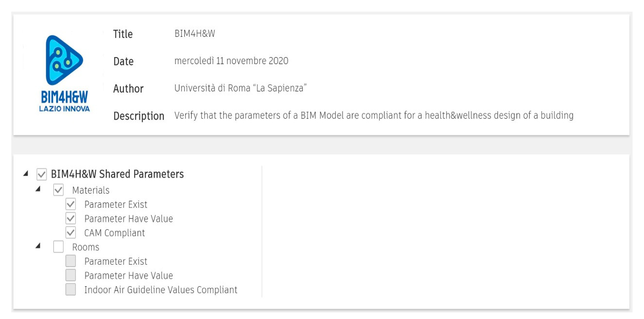Check Parameter Have Value under Rooms
Screen dimensions: 644x319
click(x=71, y=275)
